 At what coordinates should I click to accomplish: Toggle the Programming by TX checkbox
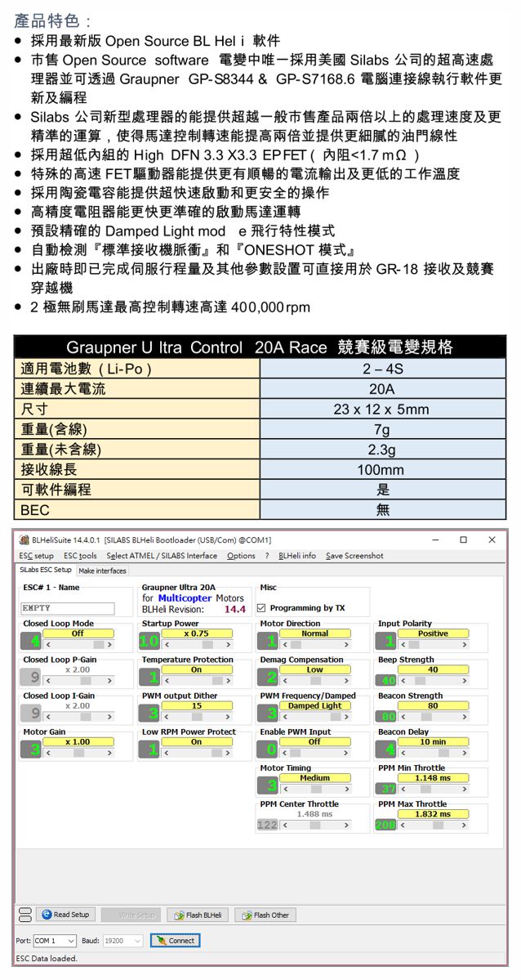pos(262,608)
